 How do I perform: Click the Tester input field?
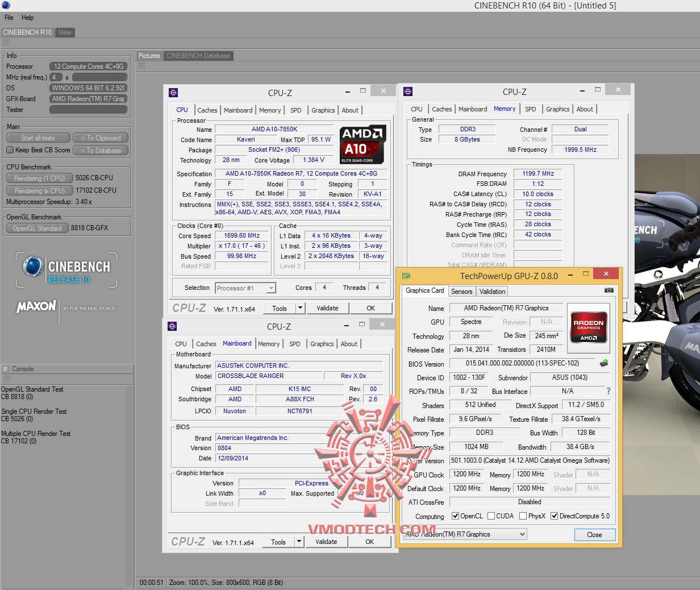point(88,110)
